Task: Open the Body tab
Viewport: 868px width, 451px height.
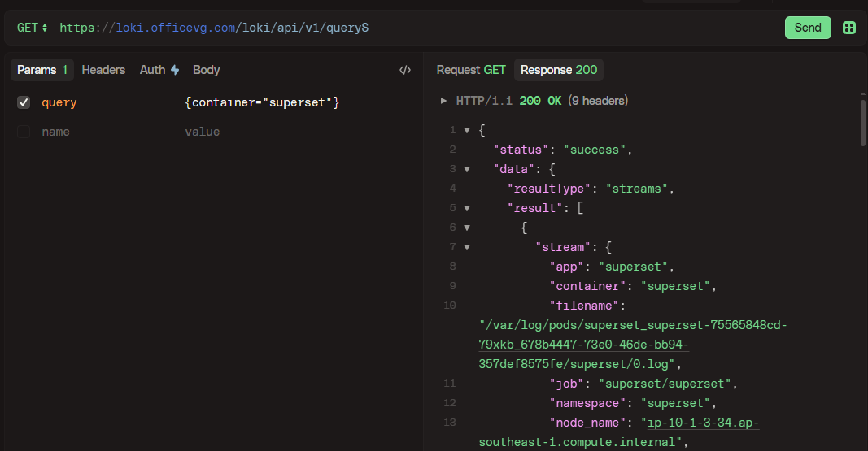Action: click(206, 70)
